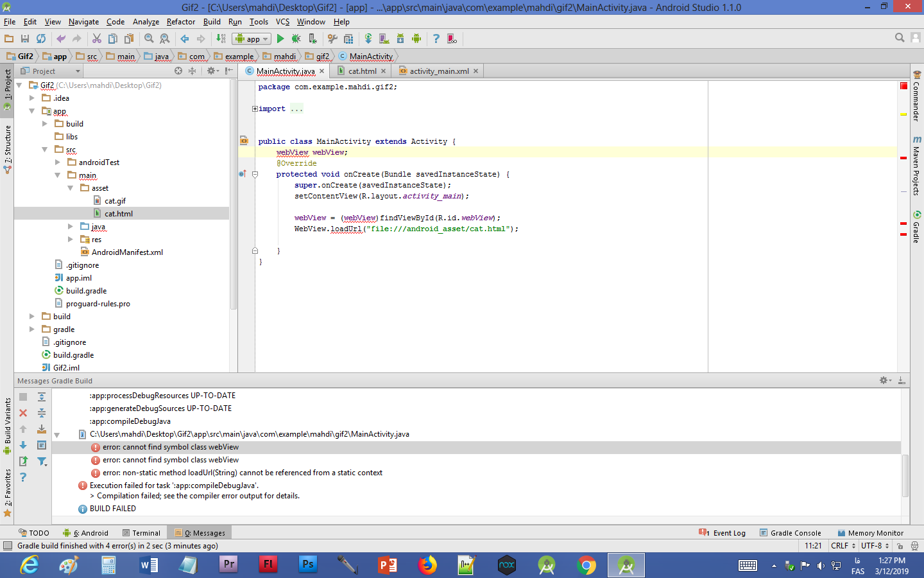Expand the build folder under app
Screen dimensions: 924x578
44,123
